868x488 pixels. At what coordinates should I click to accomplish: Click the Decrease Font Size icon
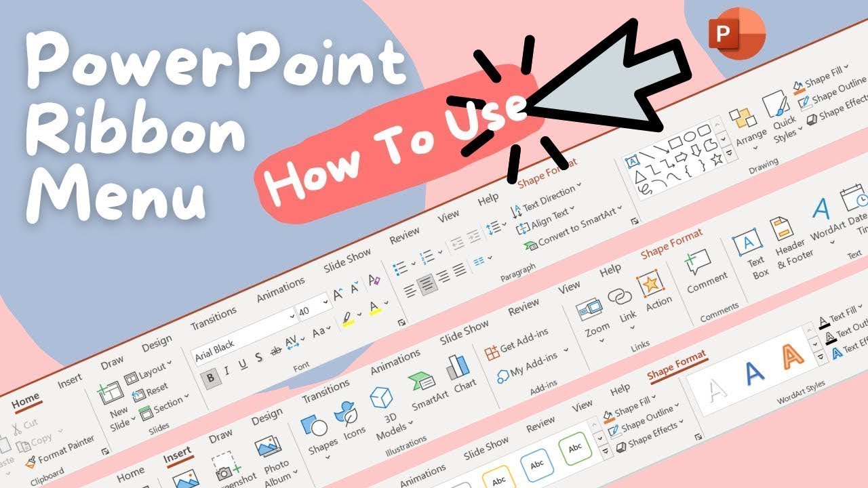click(355, 288)
